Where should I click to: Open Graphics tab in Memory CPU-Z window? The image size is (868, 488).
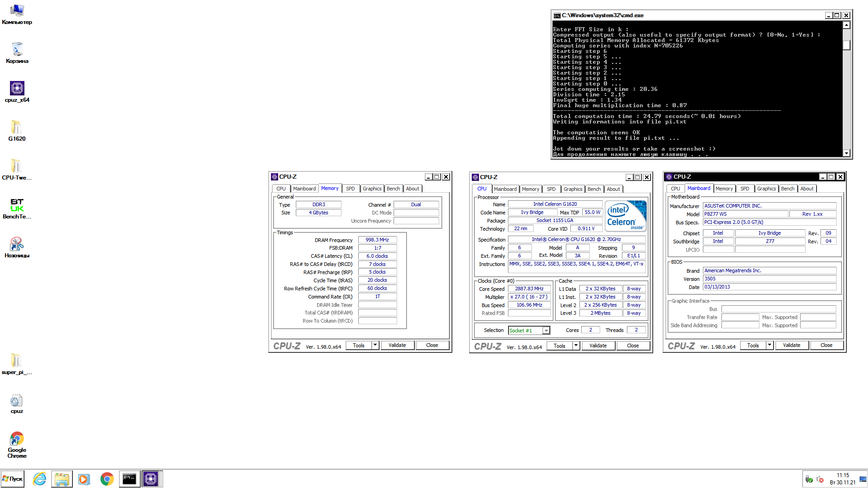pyautogui.click(x=372, y=189)
